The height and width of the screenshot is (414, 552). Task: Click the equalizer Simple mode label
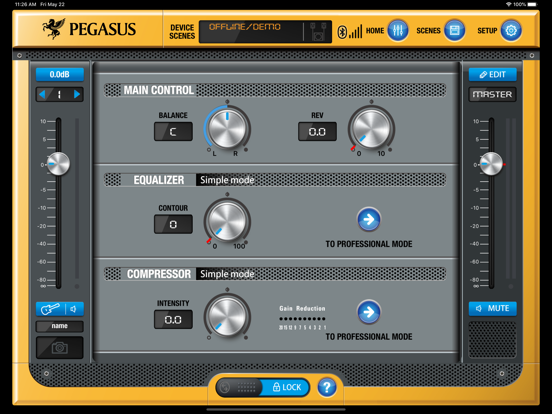(227, 180)
